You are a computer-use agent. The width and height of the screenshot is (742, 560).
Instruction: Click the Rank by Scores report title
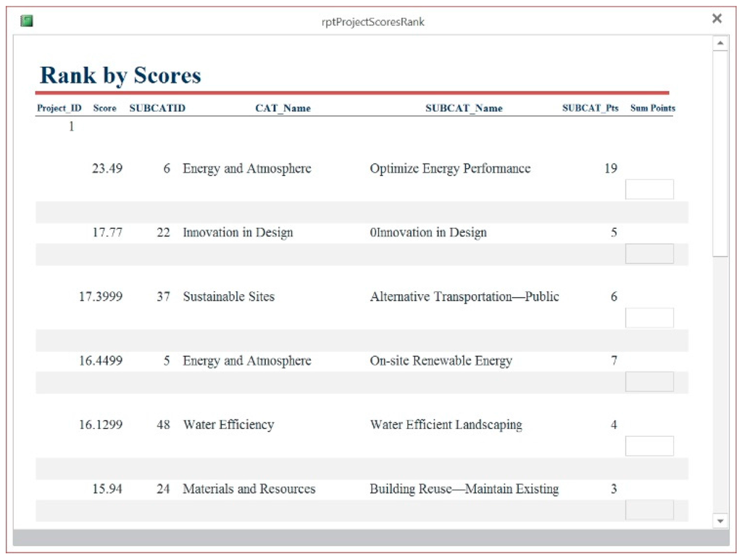[120, 75]
